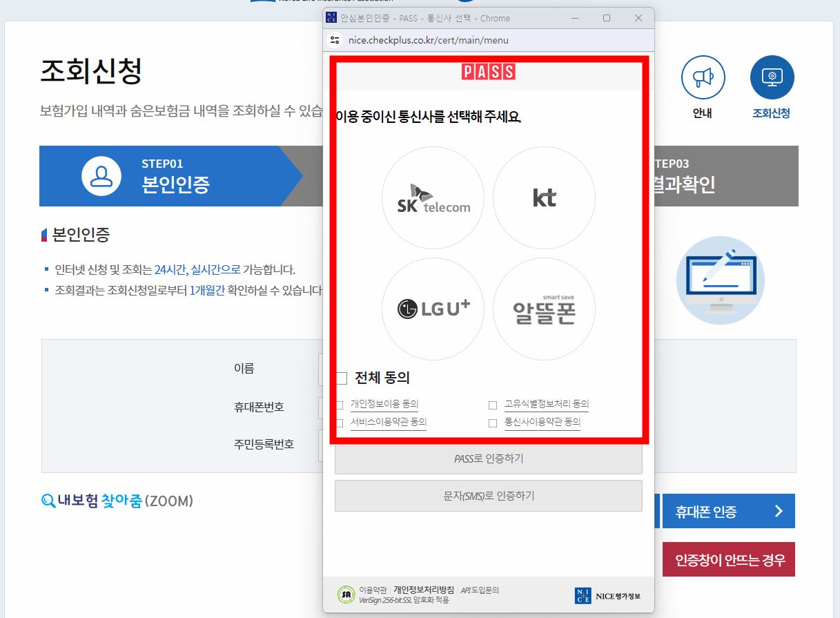This screenshot has width=840, height=618.
Task: Check the 서비스이용약관 동의 checkbox
Action: (x=340, y=423)
